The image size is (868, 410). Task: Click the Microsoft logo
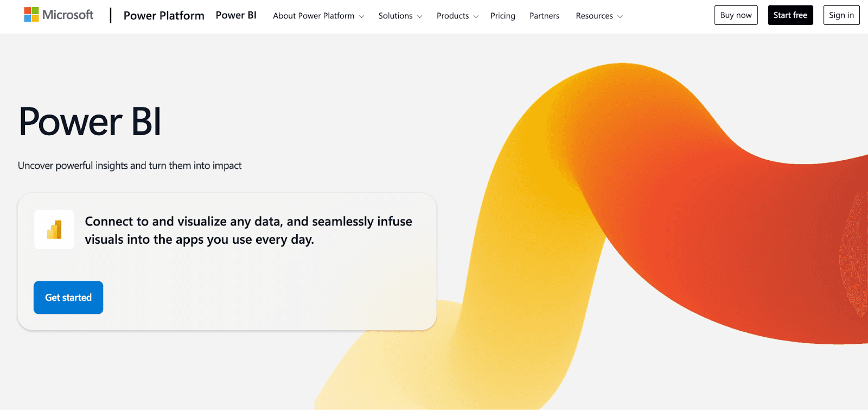coord(59,15)
